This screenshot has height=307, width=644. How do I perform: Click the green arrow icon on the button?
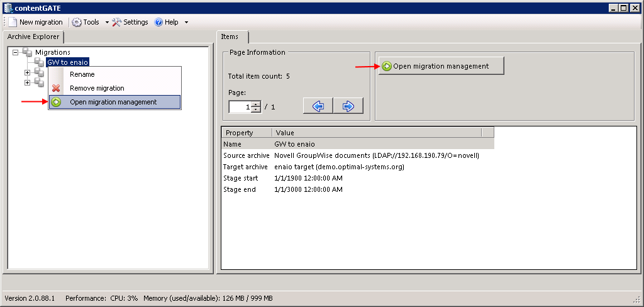[x=387, y=66]
